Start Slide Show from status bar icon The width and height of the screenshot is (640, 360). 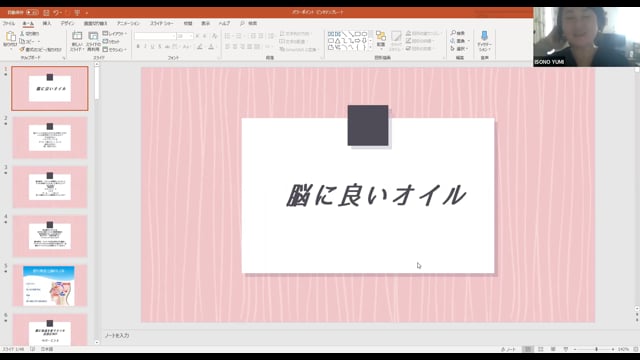click(x=566, y=349)
